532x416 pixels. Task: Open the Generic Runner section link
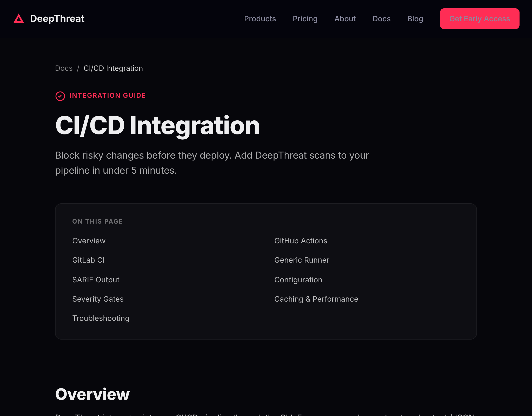point(302,260)
